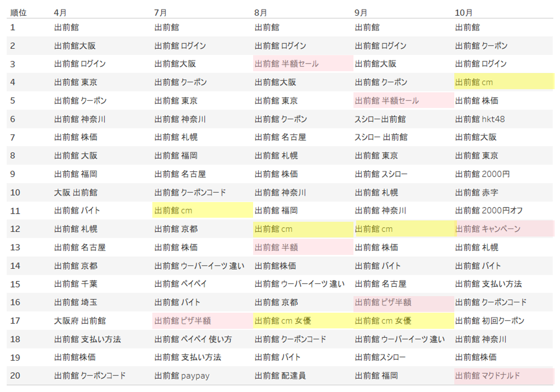The height and width of the screenshot is (392, 560).
Task: Select 出前館 ウーバーイーツ 違い in 8月
Action: [300, 284]
